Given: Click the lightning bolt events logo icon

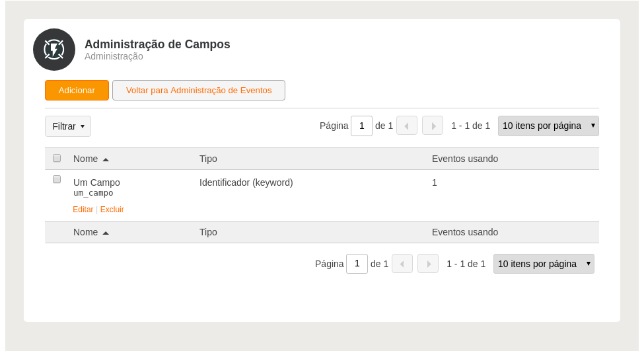Looking at the screenshot, I should point(54,50).
